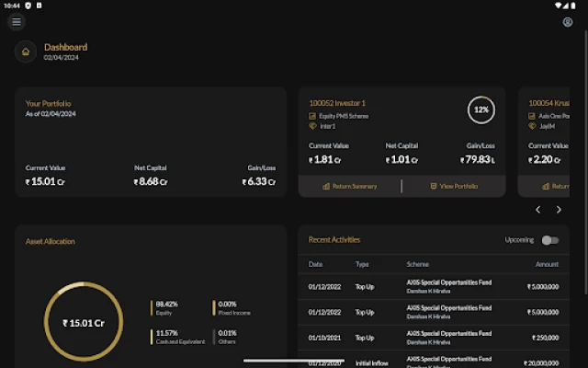The image size is (588, 368).
Task: Open the user profile icon
Action: (568, 22)
